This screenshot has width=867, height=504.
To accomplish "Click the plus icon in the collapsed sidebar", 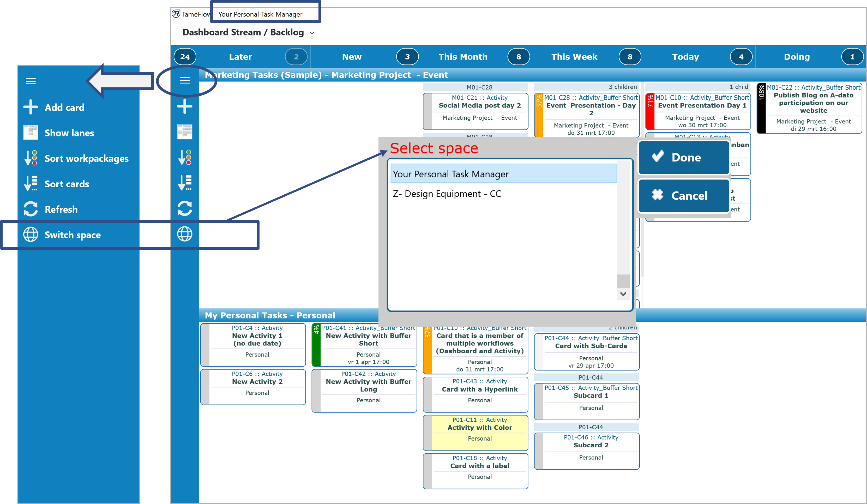I will tap(185, 106).
